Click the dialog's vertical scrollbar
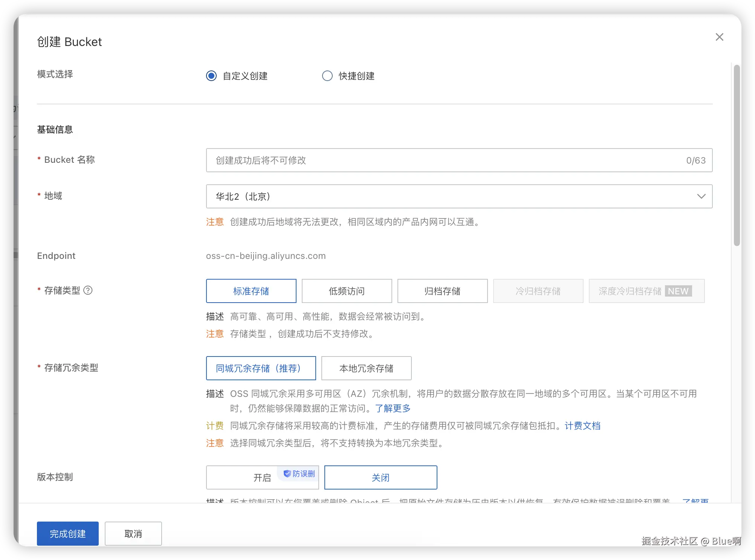This screenshot has width=755, height=560. [x=737, y=155]
